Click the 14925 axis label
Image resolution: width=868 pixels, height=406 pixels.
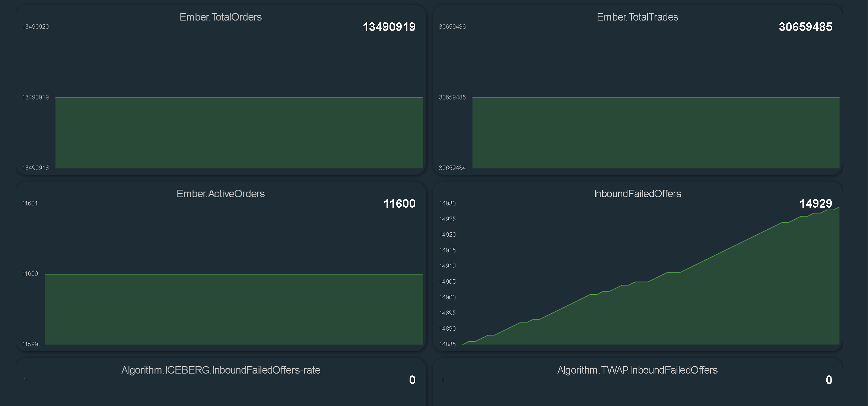[447, 219]
